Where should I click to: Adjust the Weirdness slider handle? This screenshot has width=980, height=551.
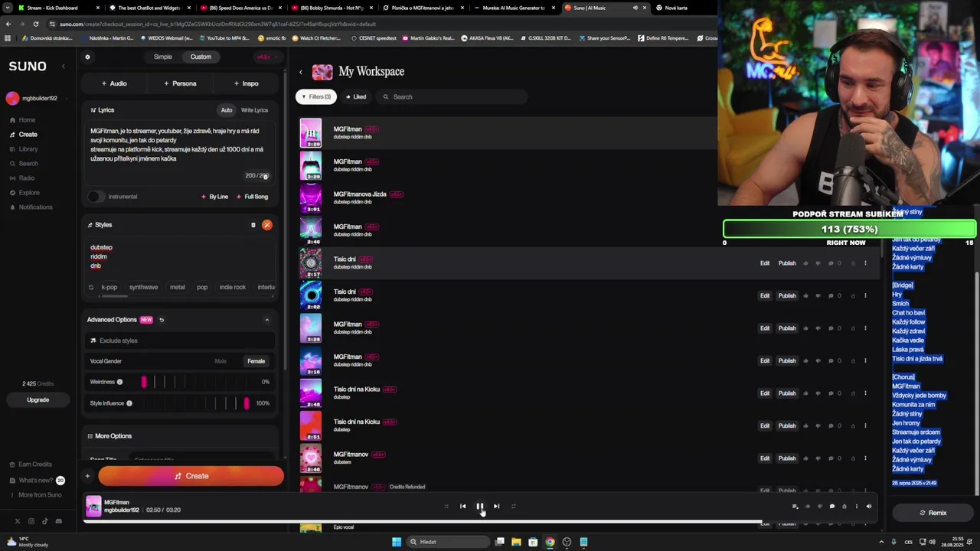pyautogui.click(x=143, y=382)
